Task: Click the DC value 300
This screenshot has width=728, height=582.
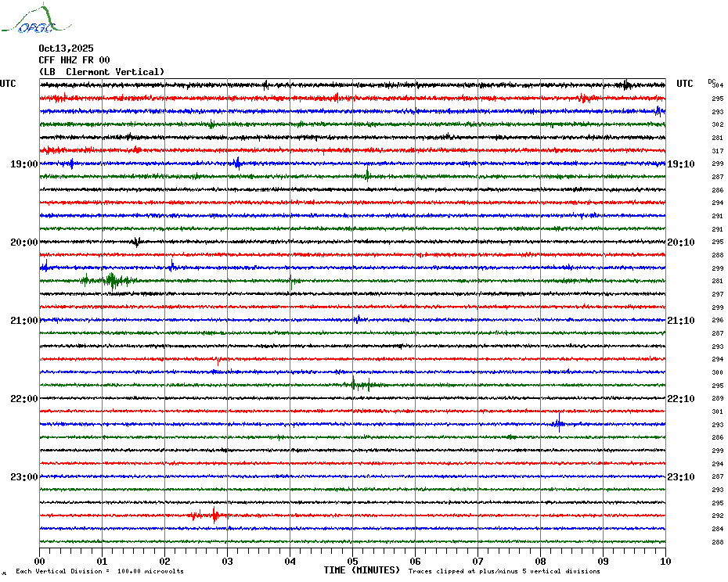Action: pos(718,372)
